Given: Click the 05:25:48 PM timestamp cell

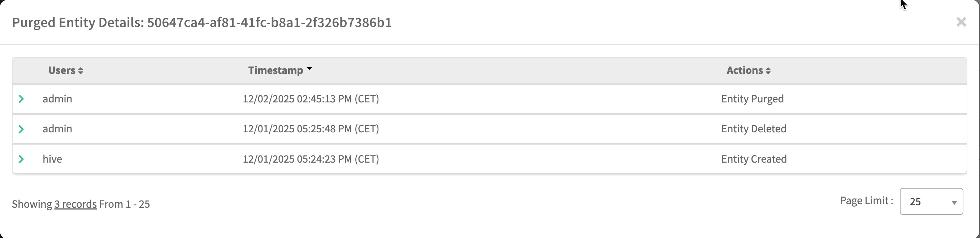Looking at the screenshot, I should 311,129.
